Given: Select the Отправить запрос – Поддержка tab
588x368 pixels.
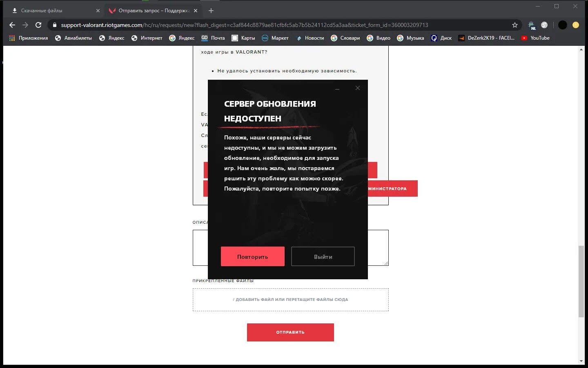Looking at the screenshot, I should (x=153, y=11).
